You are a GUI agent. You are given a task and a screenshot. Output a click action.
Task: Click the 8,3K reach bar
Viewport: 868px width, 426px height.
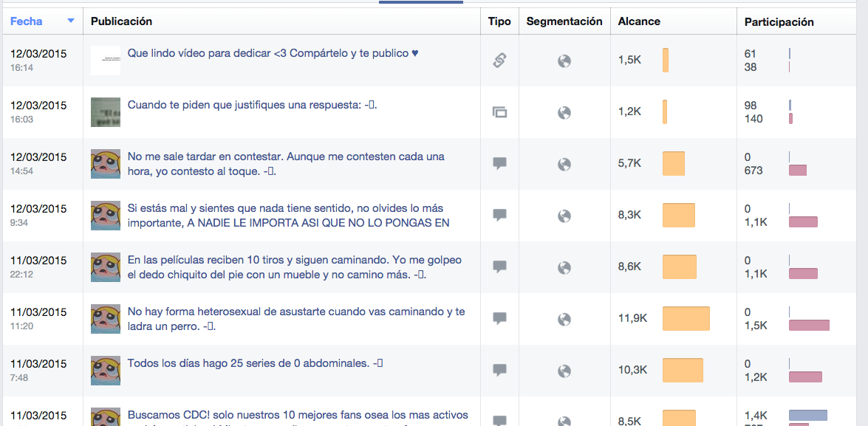pos(679,215)
